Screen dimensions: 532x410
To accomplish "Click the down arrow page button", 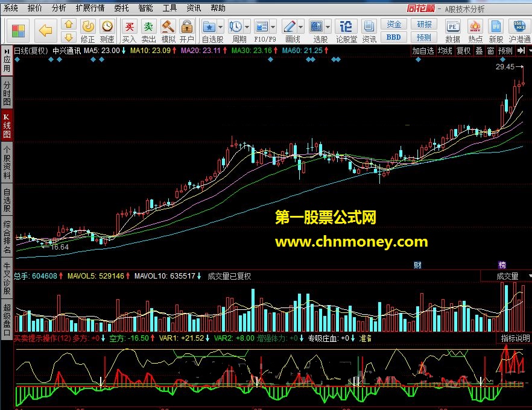I will coord(69,37).
